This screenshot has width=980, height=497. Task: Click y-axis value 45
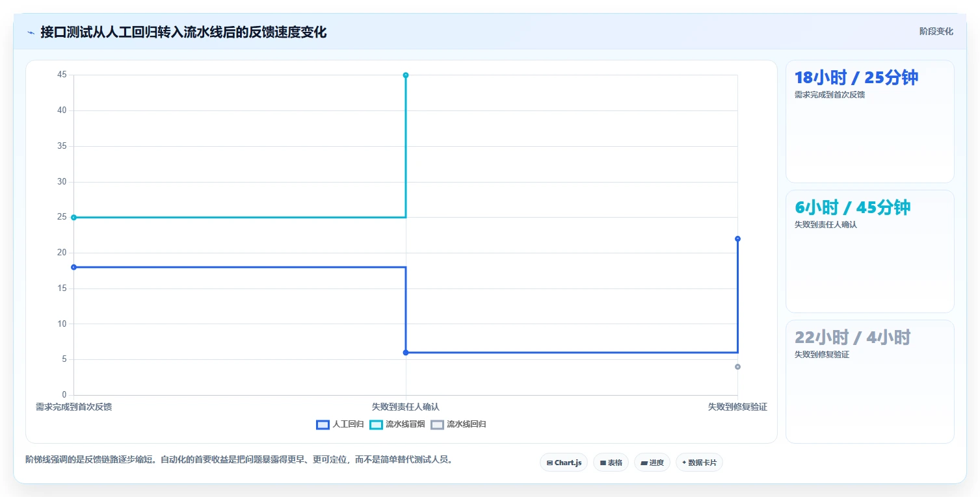[62, 75]
